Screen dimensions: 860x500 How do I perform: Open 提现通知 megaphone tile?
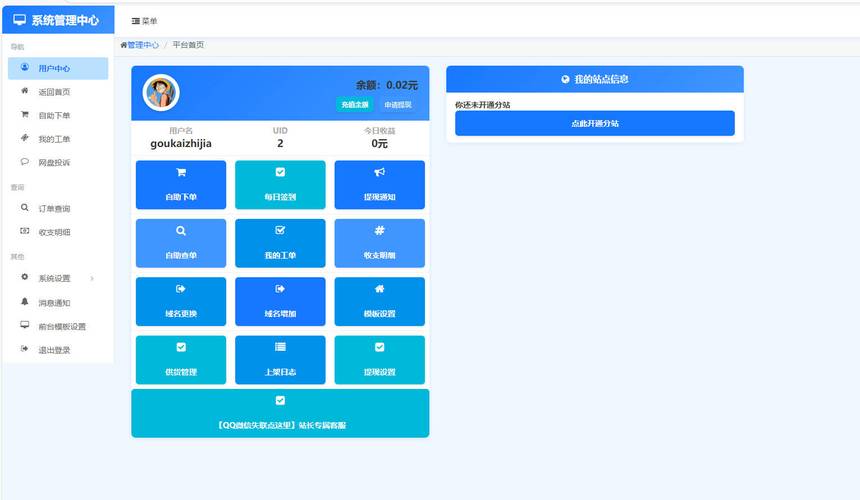point(379,185)
